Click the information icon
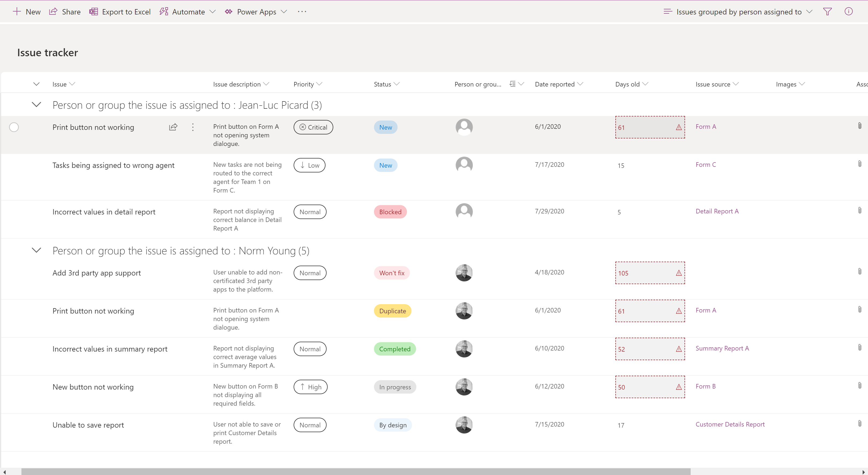The height and width of the screenshot is (475, 868). pos(849,12)
